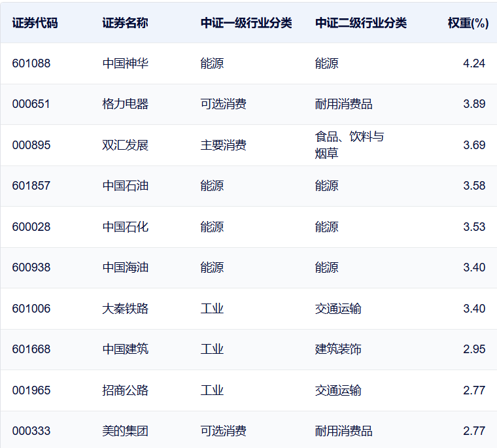Click weight 3.40 in 大秦铁路 row
The height and width of the screenshot is (448, 497).
click(474, 309)
